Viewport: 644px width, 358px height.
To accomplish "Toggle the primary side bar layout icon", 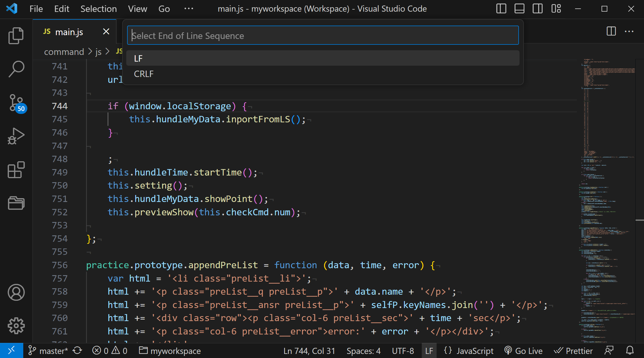I will click(x=501, y=9).
